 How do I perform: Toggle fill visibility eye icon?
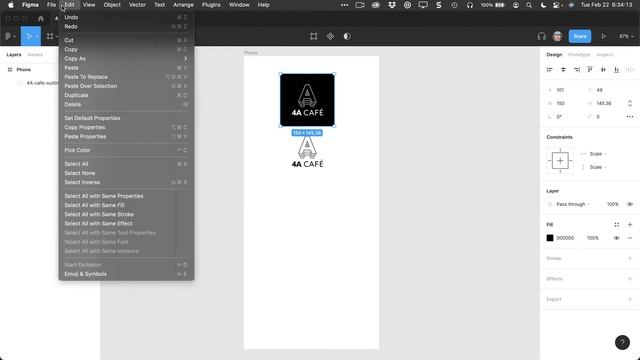(x=617, y=238)
